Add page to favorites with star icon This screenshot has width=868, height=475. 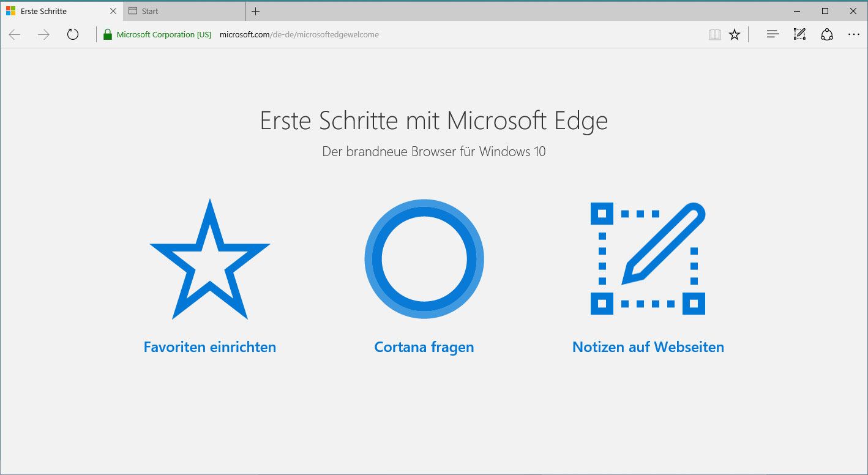click(x=735, y=35)
